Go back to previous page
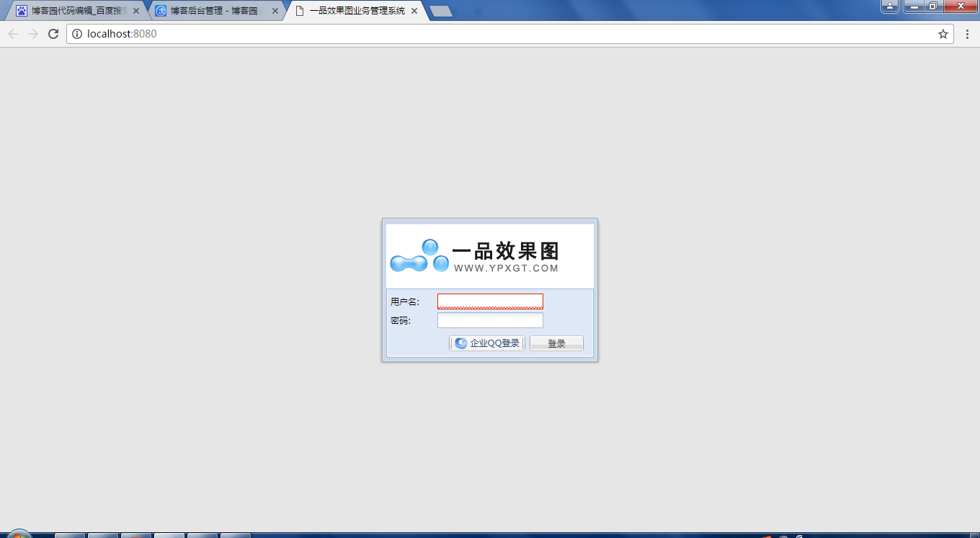The image size is (980, 538). 13,34
